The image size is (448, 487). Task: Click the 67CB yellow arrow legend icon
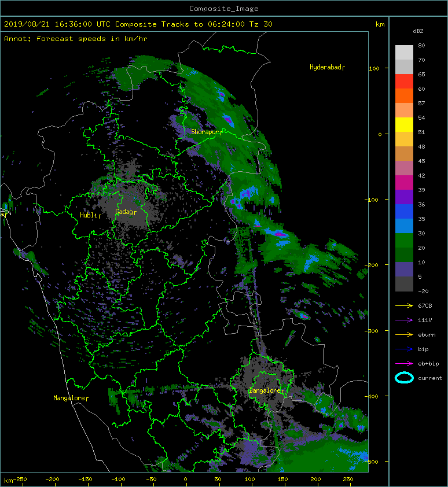[404, 305]
